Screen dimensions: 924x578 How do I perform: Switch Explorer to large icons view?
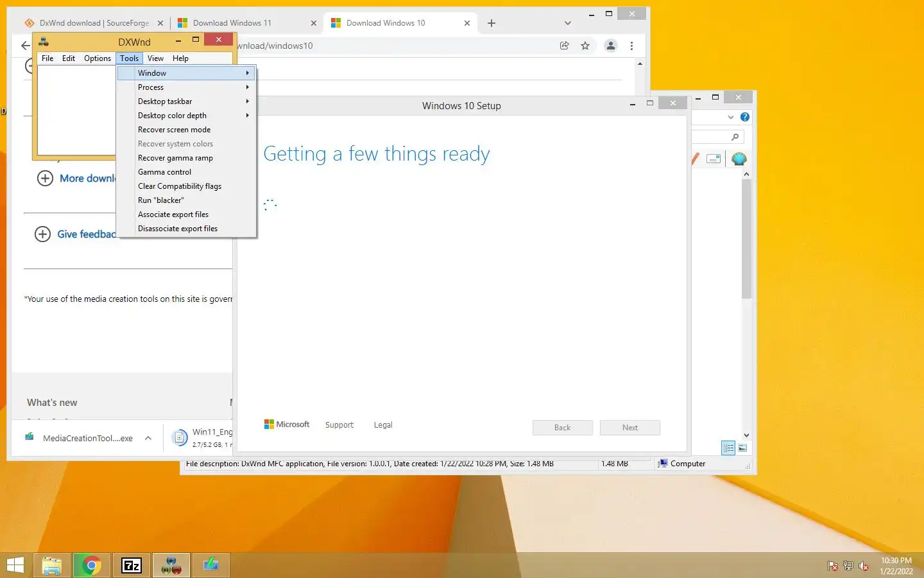[742, 448]
